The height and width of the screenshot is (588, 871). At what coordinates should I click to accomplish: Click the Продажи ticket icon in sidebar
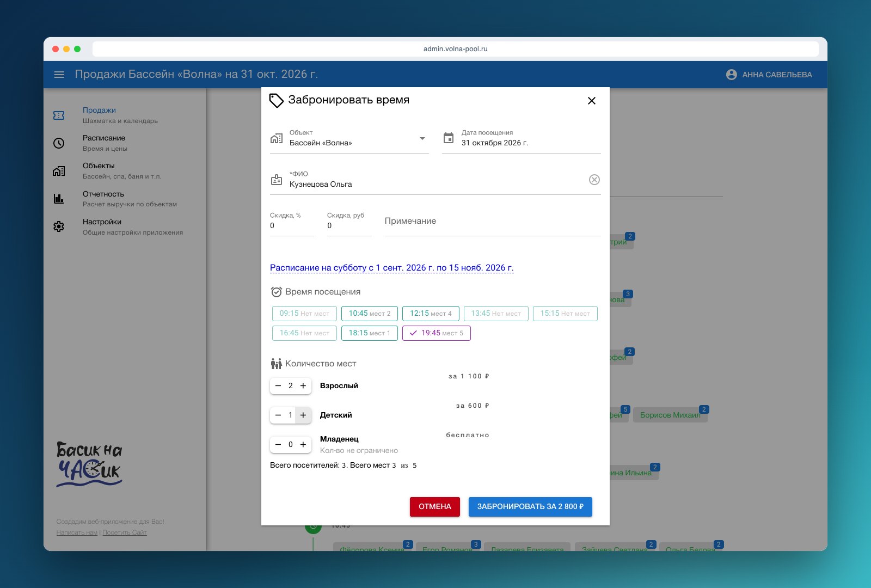click(59, 115)
